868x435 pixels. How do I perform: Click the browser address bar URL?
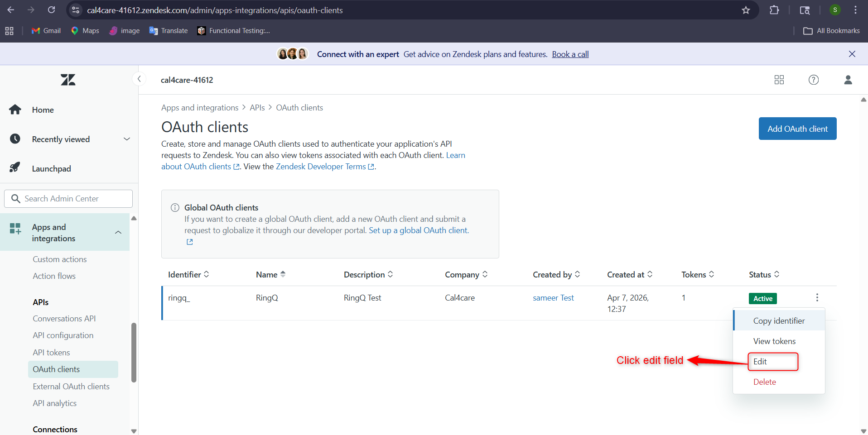(215, 10)
